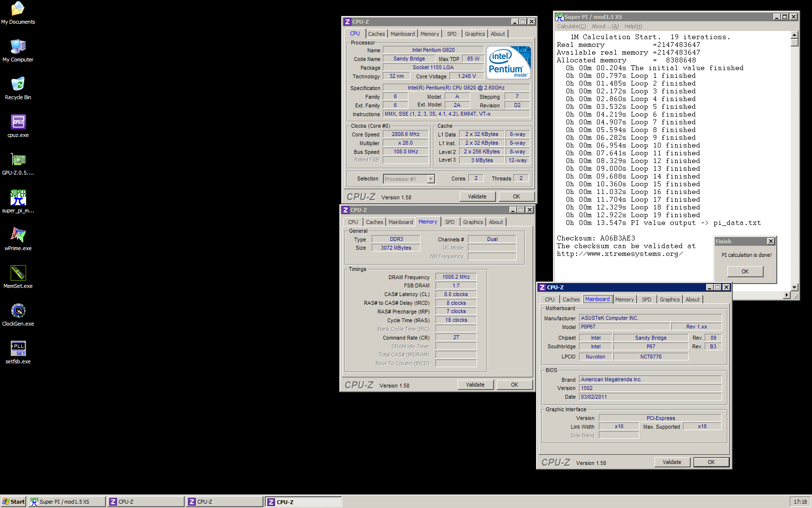
Task: Open About tab in top CPU-Z window
Action: pyautogui.click(x=498, y=34)
